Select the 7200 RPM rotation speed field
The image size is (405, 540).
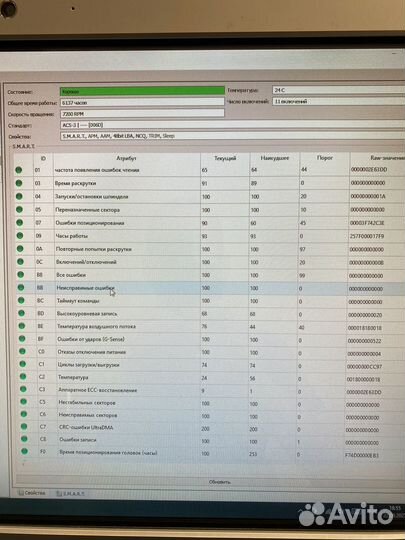(x=142, y=113)
